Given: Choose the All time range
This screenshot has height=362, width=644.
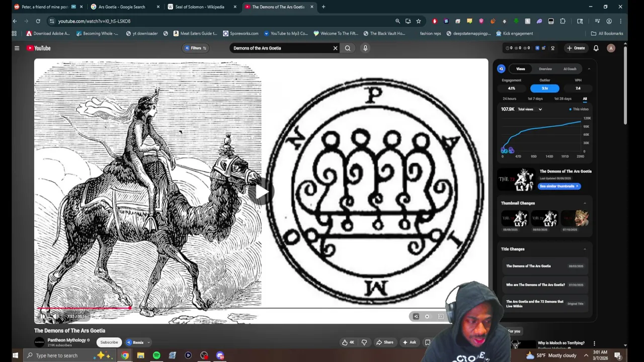Looking at the screenshot, I should tap(585, 99).
